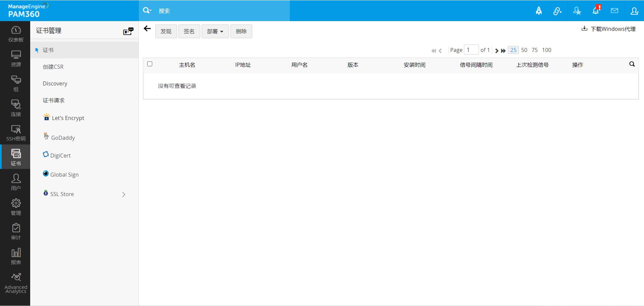Viewport: 644px width, 306px height.
Task: Click the user-with-star icon in header
Action: (x=577, y=11)
